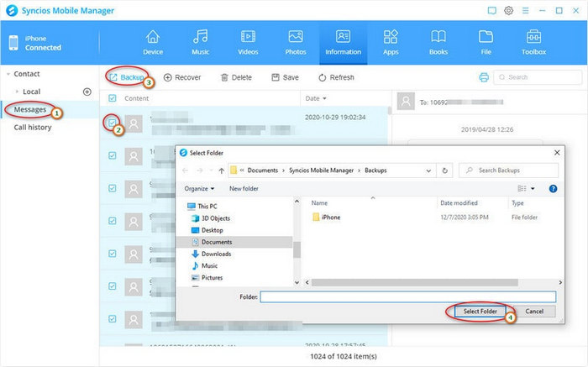
Task: Click the Folder name input field
Action: coord(408,297)
